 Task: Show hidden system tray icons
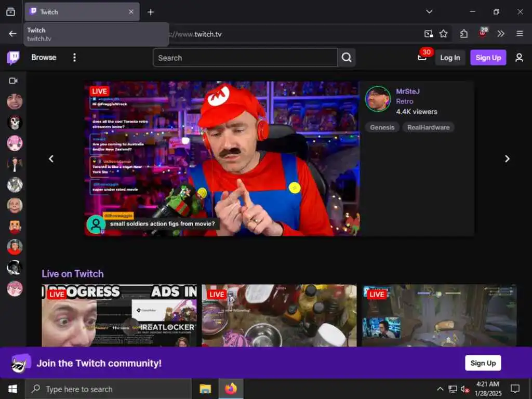[x=440, y=389]
